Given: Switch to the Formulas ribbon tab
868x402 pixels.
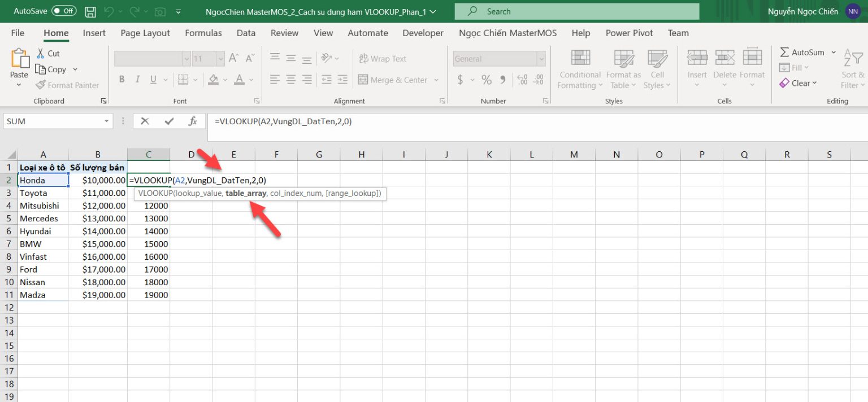Looking at the screenshot, I should click(203, 33).
